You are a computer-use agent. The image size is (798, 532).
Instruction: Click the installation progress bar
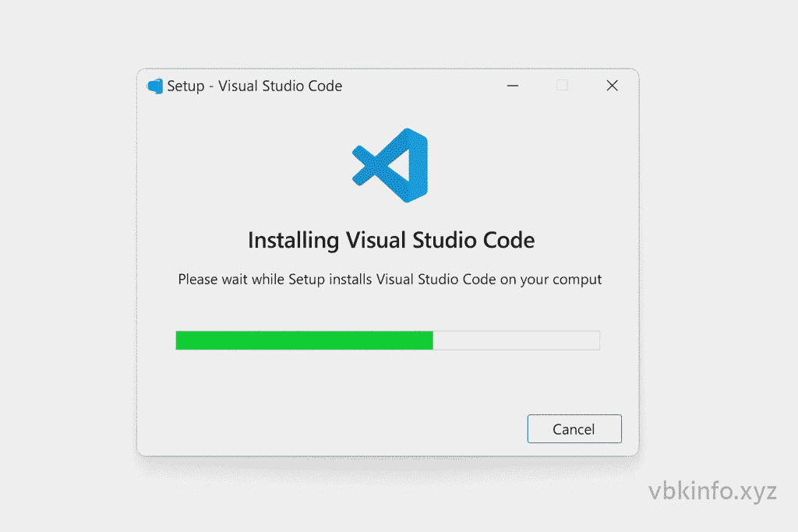(387, 340)
